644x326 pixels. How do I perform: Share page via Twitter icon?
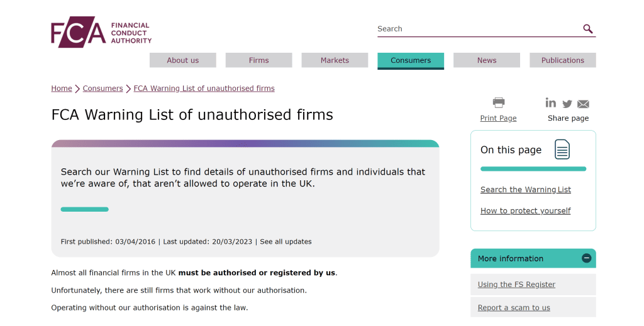pos(567,104)
